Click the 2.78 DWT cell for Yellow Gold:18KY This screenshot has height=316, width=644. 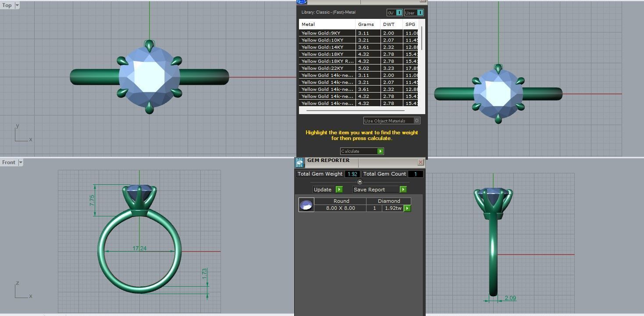tap(391, 54)
